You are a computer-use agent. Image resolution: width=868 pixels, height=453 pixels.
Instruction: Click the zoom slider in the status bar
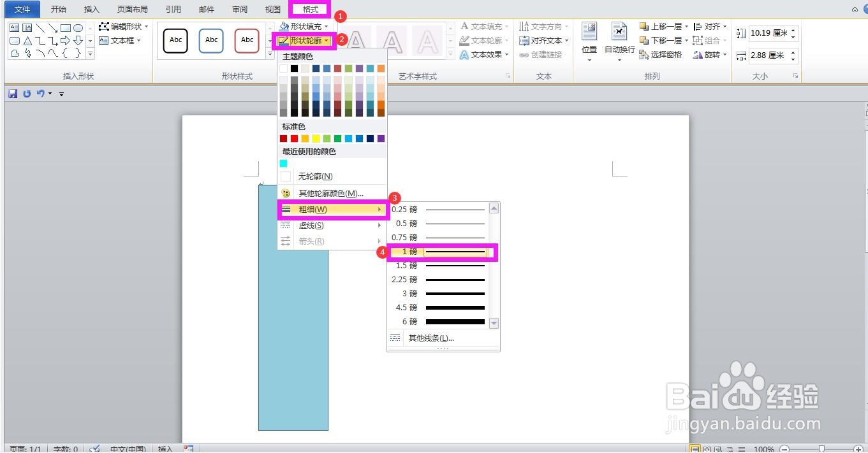click(821, 449)
